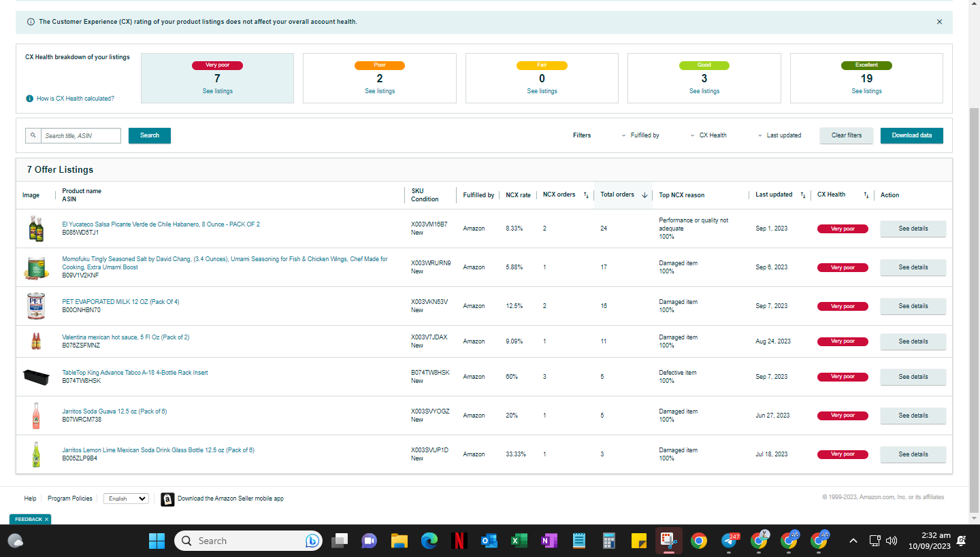
Task: Toggle Total orders sort arrow
Action: [x=644, y=195]
